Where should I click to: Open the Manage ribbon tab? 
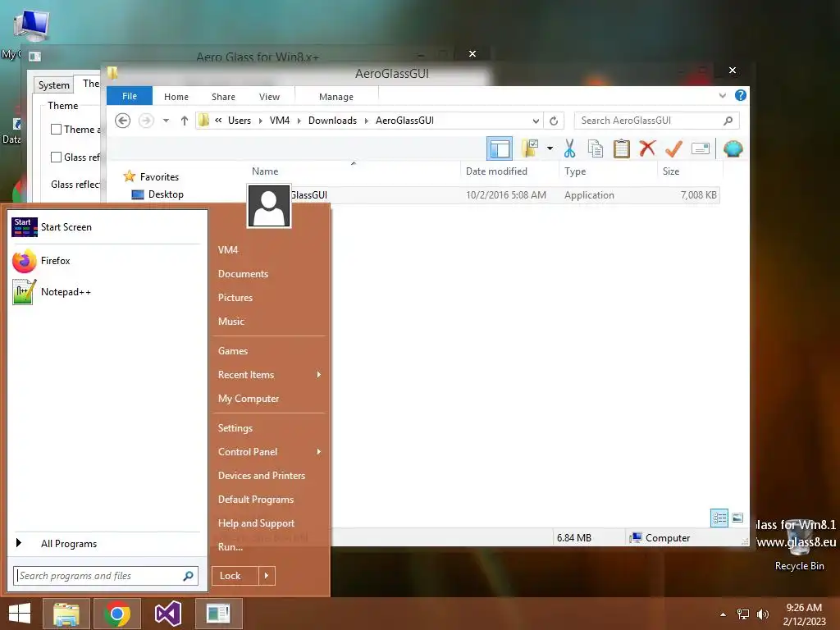coord(336,97)
